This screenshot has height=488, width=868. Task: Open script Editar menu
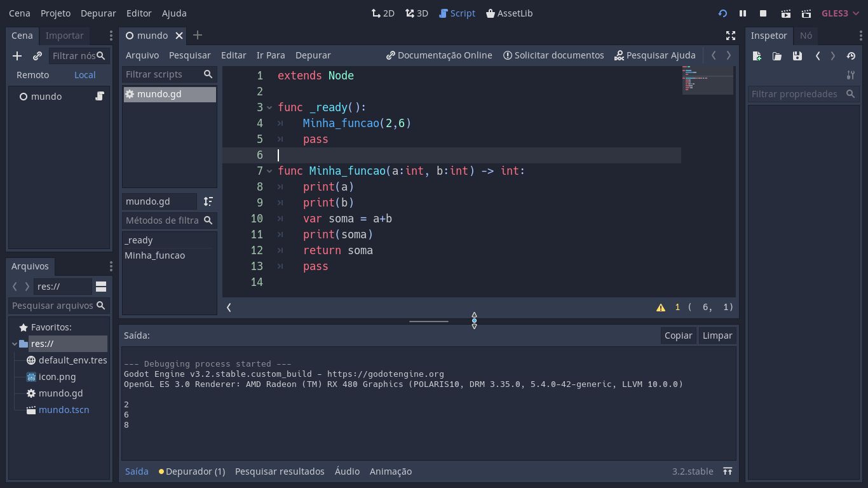(x=233, y=55)
